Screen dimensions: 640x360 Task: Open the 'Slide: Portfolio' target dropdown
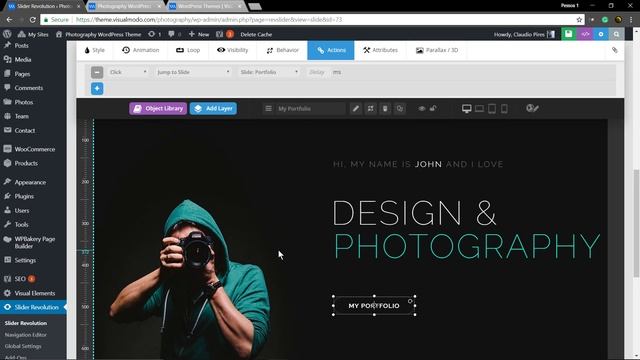click(x=269, y=72)
